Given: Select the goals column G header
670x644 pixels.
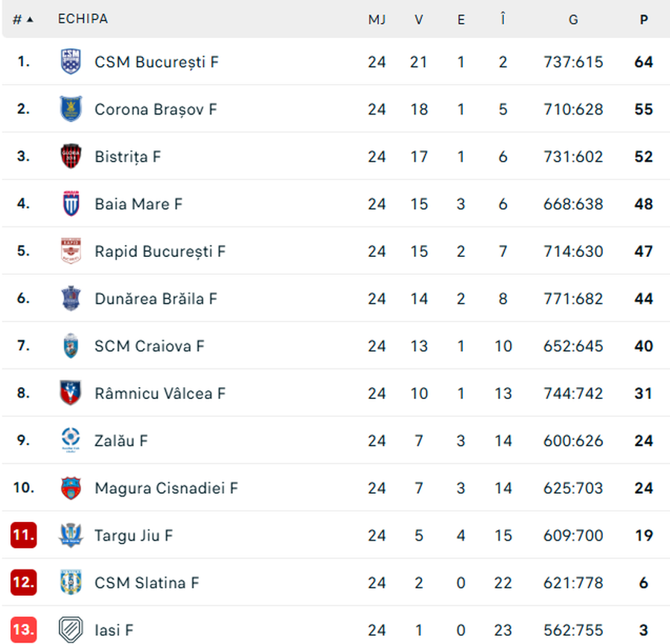Looking at the screenshot, I should pyautogui.click(x=572, y=19).
